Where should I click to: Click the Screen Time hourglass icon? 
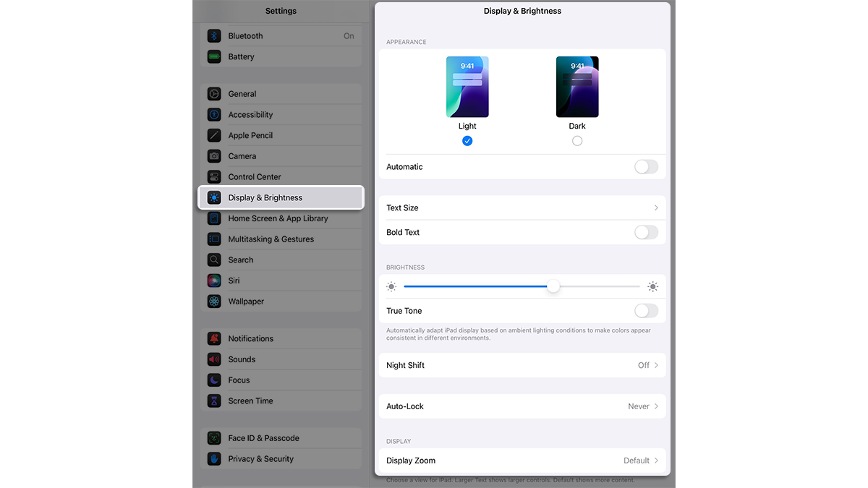click(x=214, y=401)
